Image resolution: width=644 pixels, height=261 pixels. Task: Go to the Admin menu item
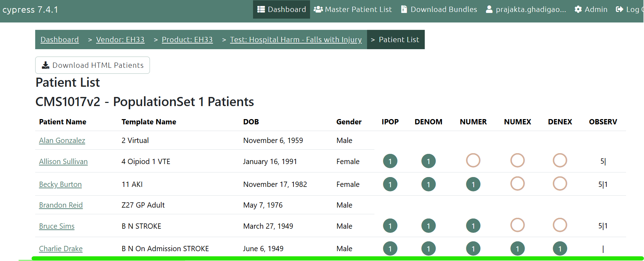tap(595, 9)
